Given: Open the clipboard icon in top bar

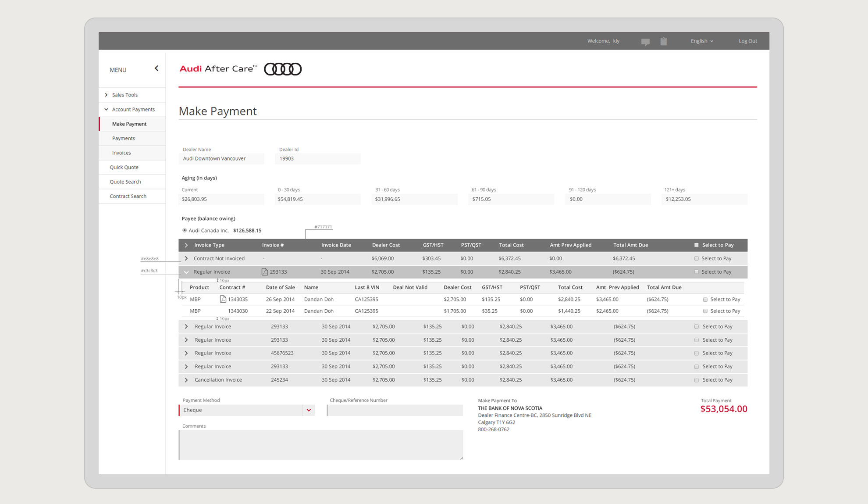Looking at the screenshot, I should (664, 41).
